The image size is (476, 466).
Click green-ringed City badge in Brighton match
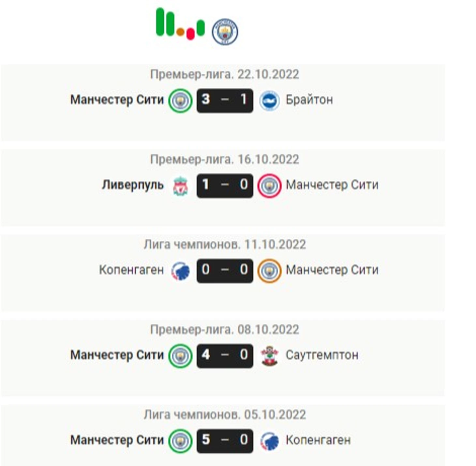[x=180, y=101]
